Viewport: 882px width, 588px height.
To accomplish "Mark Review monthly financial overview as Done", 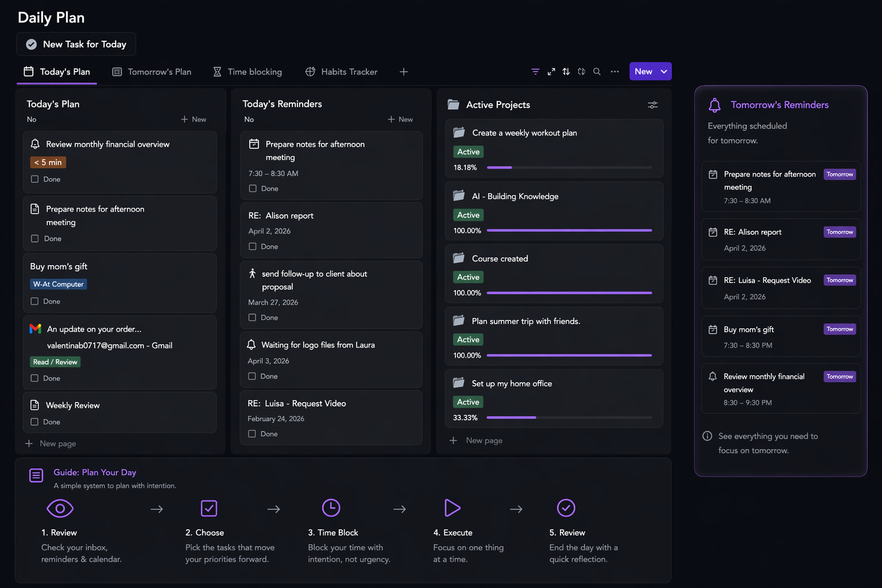I will point(34,179).
